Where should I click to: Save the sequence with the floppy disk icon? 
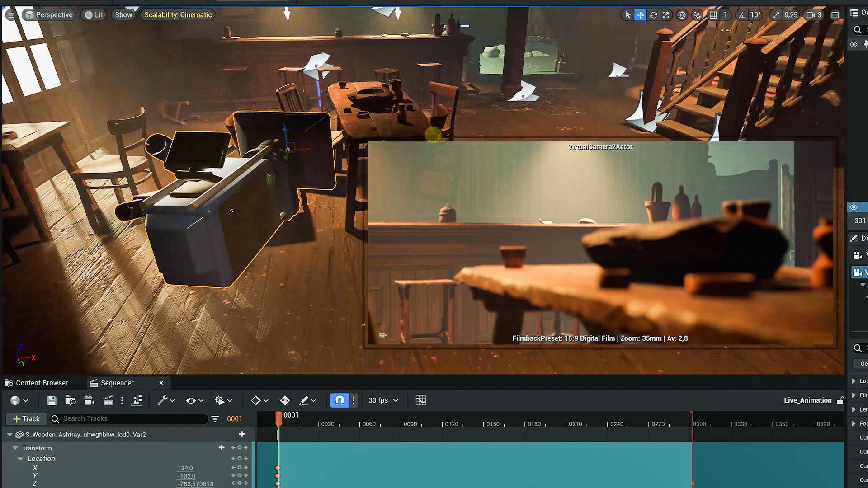52,400
